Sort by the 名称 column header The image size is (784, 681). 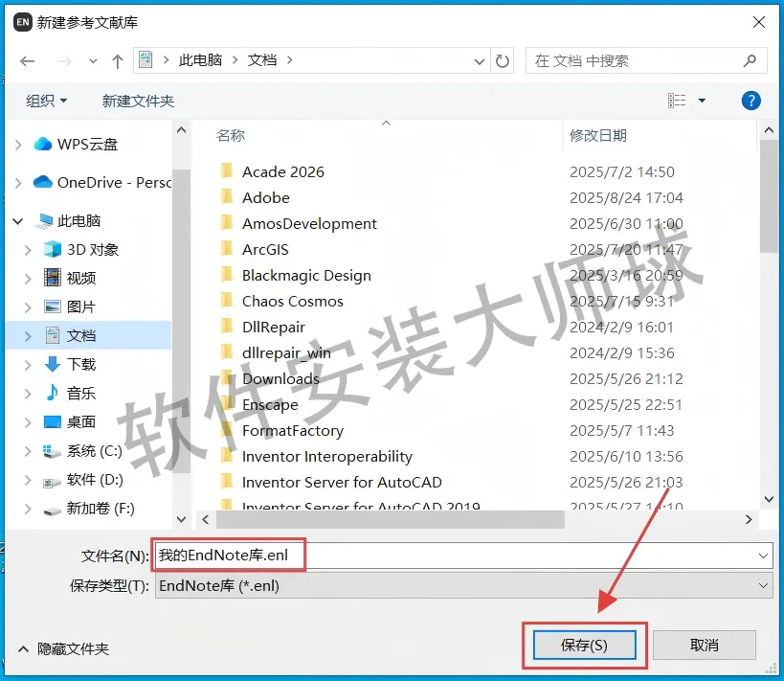pos(230,135)
